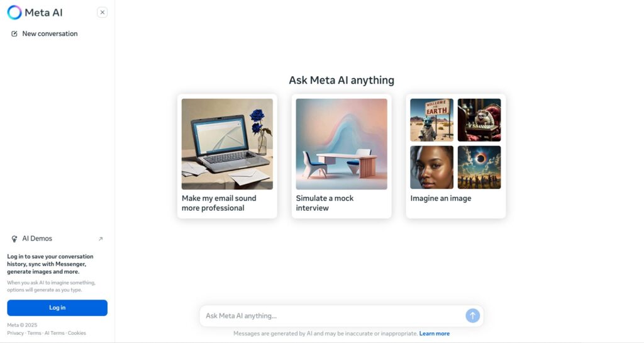Open AI Demos external link arrow

(101, 239)
